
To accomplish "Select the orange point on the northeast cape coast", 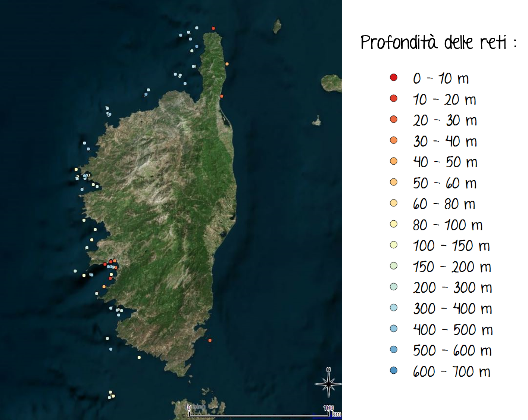I will coord(227,64).
